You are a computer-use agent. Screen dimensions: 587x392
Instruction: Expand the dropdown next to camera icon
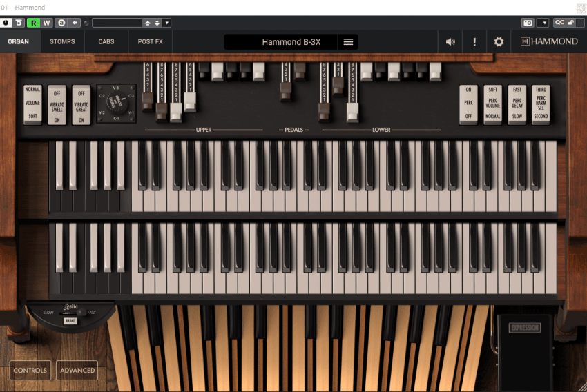[543, 23]
